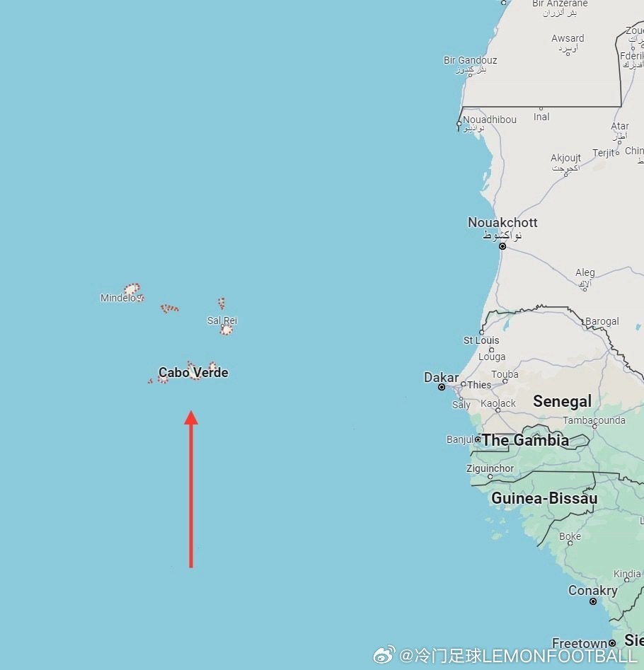This screenshot has width=644, height=670.
Task: Select the Guinea-Bissau country label
Action: point(544,498)
